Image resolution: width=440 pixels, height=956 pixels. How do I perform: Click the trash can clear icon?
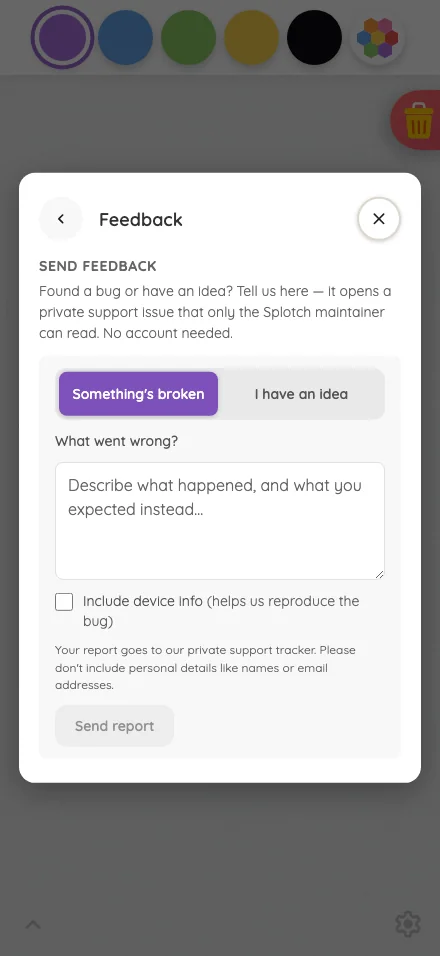click(x=419, y=120)
